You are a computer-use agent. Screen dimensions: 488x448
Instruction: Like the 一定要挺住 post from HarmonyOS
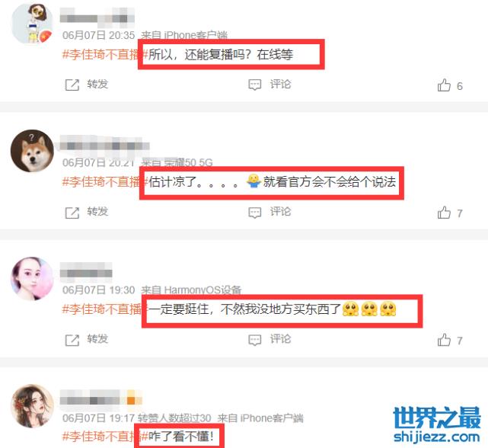point(444,341)
